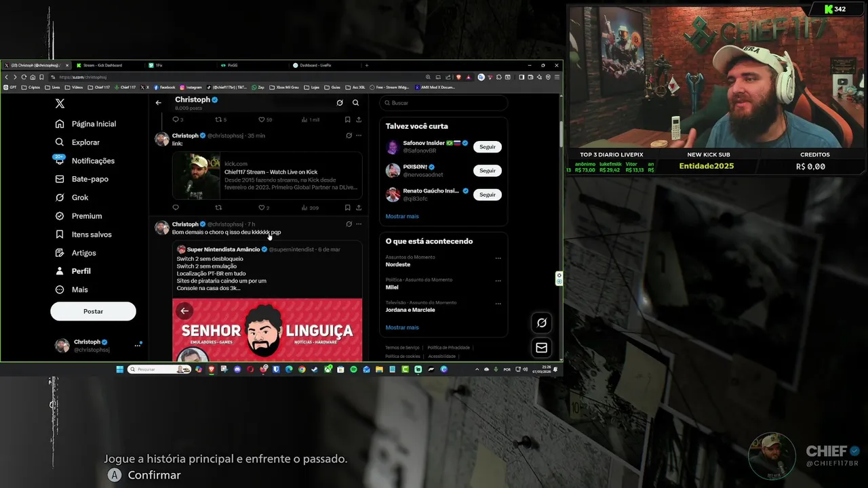Click Mostrar mais under O que está acontecendo
This screenshot has width=868, height=488.
(x=402, y=327)
